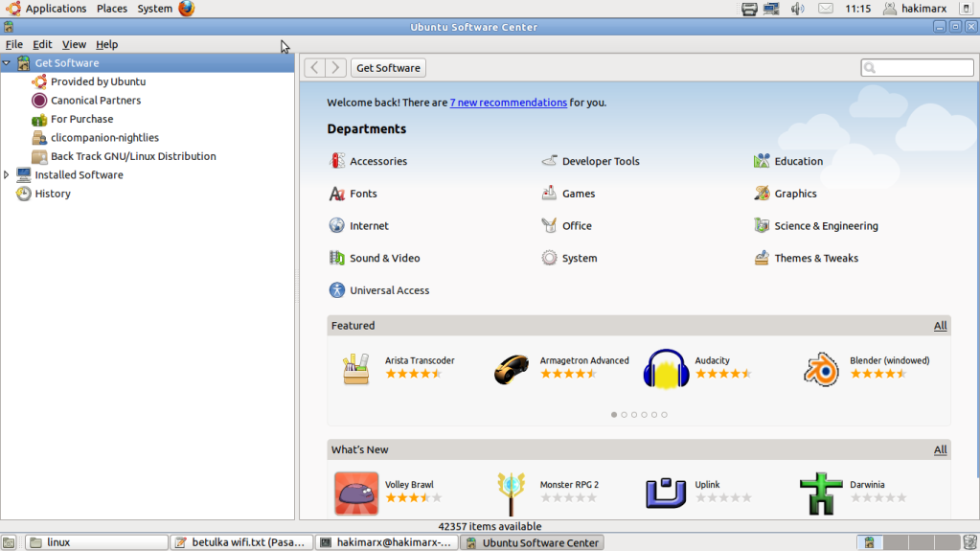This screenshot has height=551, width=980.
Task: Open the Accessories department icon
Action: 337,161
